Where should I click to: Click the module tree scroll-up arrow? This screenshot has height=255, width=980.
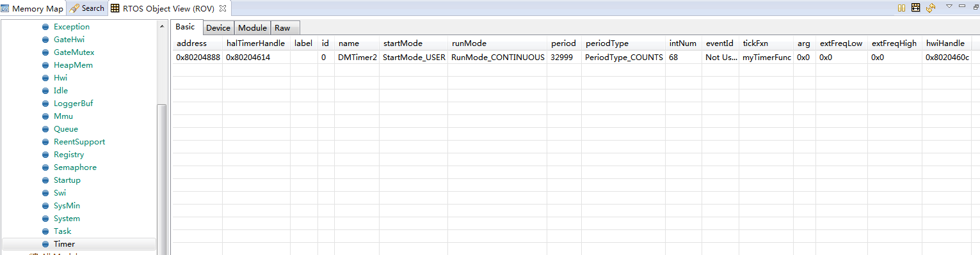point(162,27)
